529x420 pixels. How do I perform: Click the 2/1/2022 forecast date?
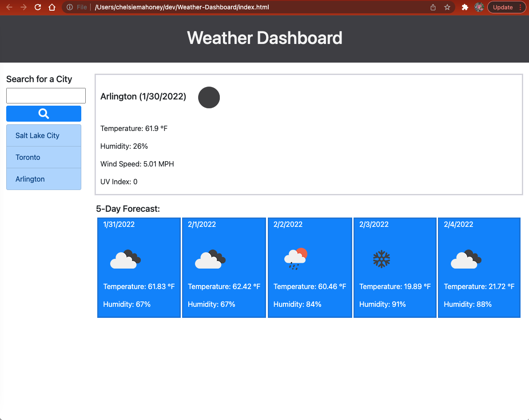(x=202, y=224)
